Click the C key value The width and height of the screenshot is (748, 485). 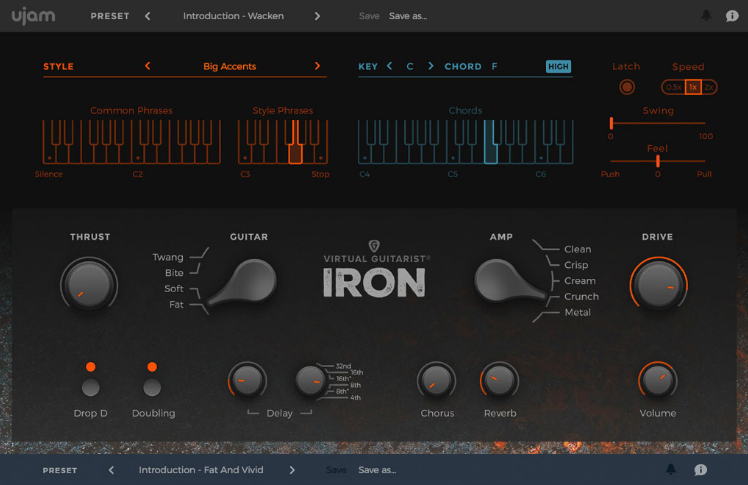pyautogui.click(x=410, y=66)
